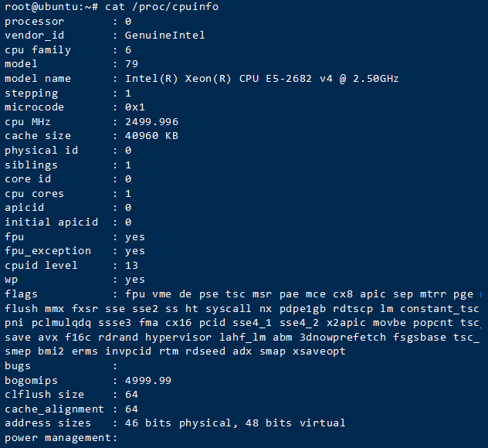Click the cpu family value 6

pyautogui.click(x=128, y=50)
